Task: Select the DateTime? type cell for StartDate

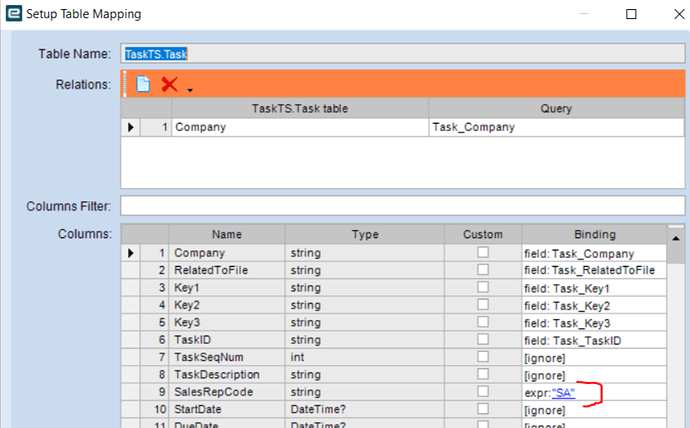Action: point(365,409)
